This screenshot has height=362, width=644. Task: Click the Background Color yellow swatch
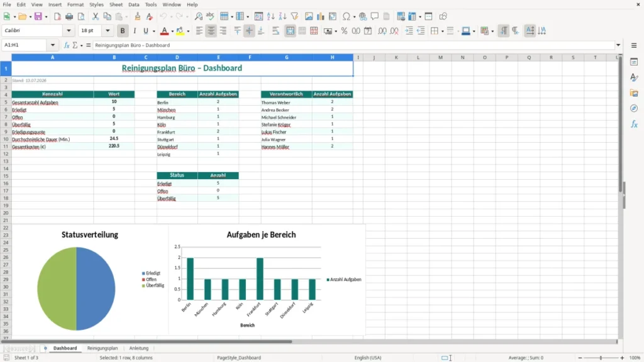click(180, 31)
